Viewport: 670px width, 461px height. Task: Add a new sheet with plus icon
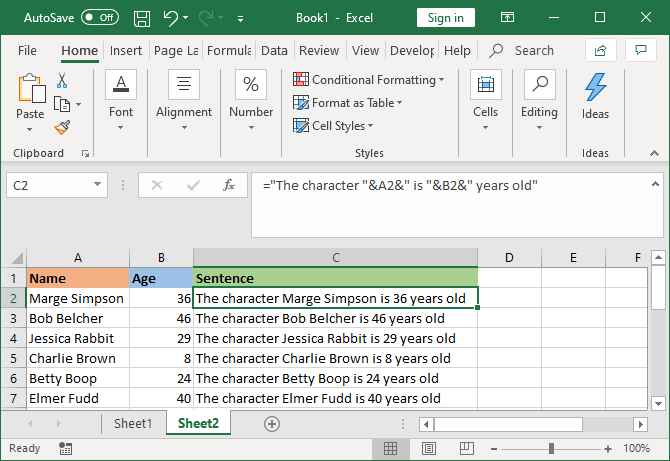coord(271,424)
